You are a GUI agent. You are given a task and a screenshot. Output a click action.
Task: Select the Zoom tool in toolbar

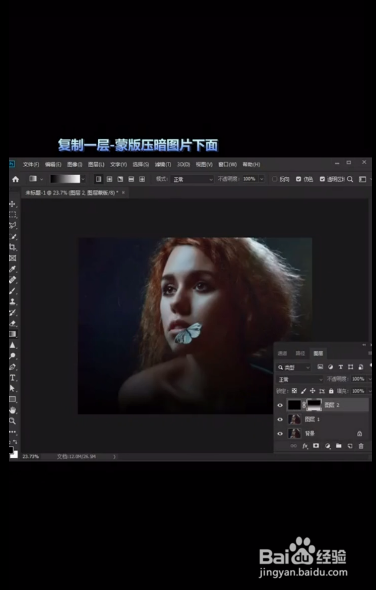[13, 421]
